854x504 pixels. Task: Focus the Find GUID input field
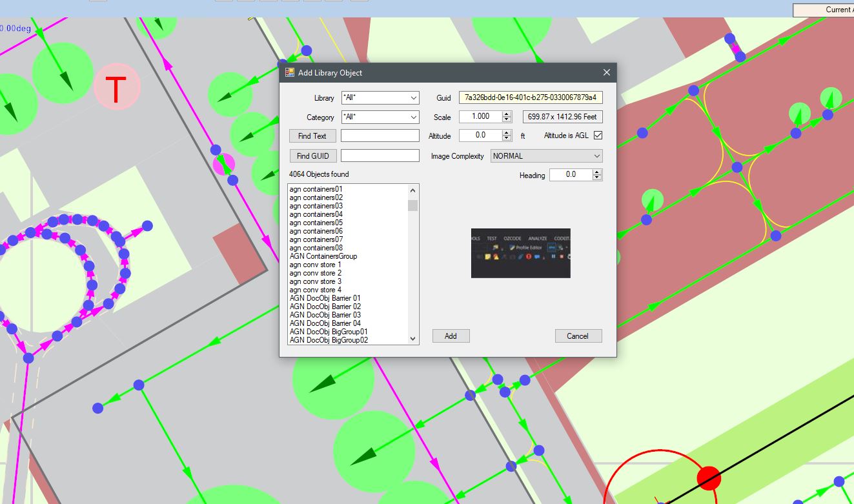[x=380, y=156]
